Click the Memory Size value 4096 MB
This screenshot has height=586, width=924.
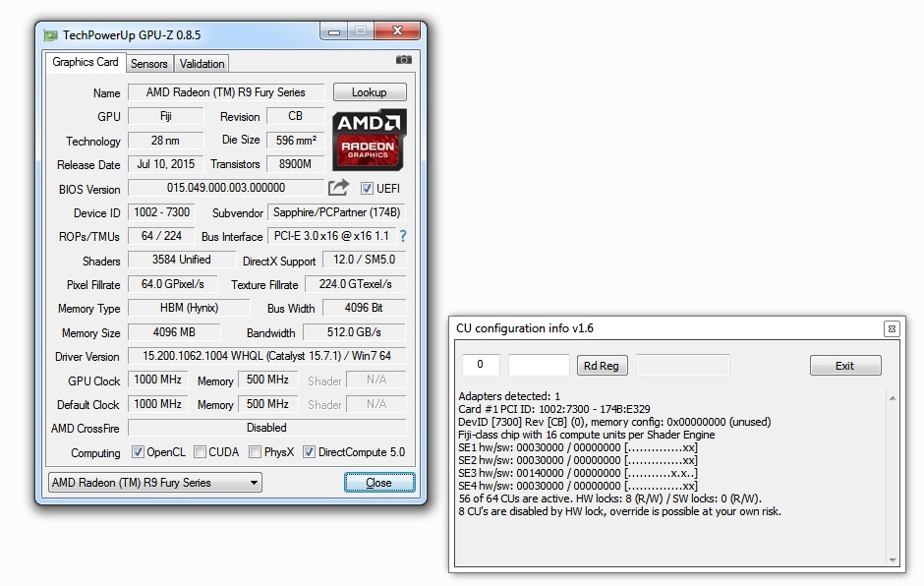[174, 332]
